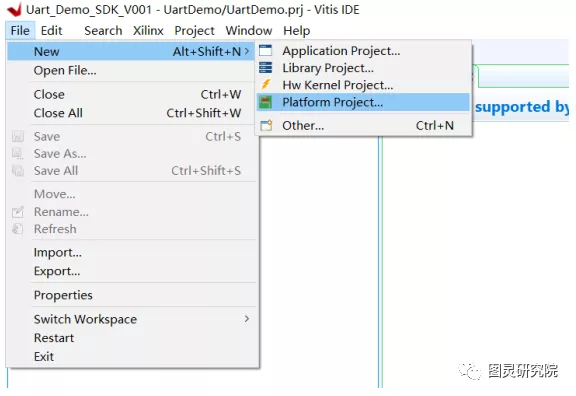Choose Other... in New submenu

coord(363,126)
